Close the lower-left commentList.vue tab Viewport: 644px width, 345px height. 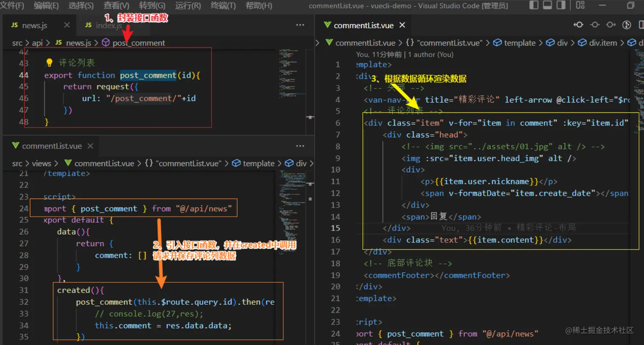point(90,146)
